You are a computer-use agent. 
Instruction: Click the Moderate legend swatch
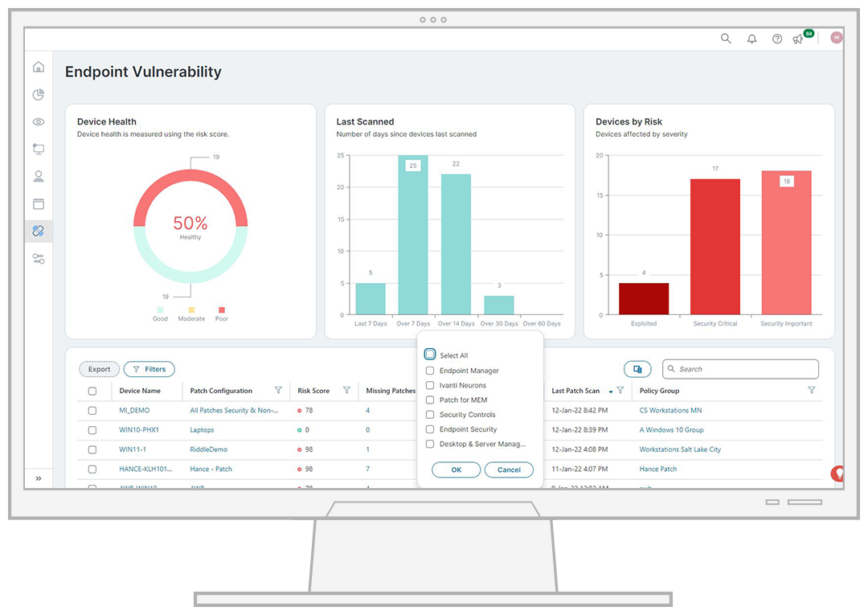point(191,310)
